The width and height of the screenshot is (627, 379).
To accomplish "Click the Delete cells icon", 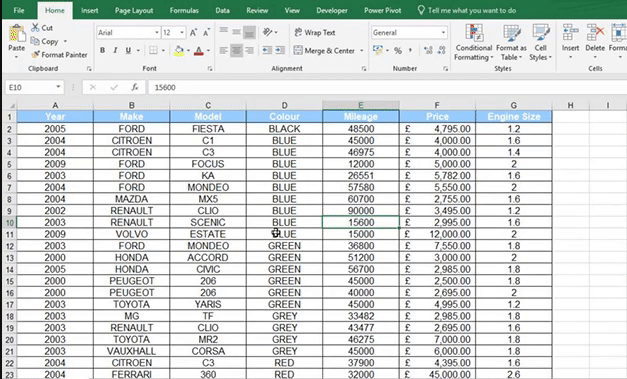I will [x=595, y=33].
